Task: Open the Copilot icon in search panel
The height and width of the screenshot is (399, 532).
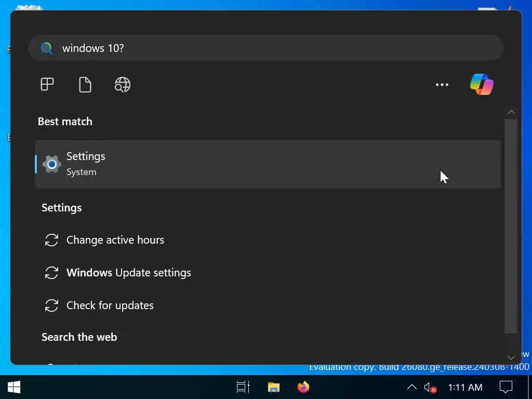Action: [x=482, y=85]
